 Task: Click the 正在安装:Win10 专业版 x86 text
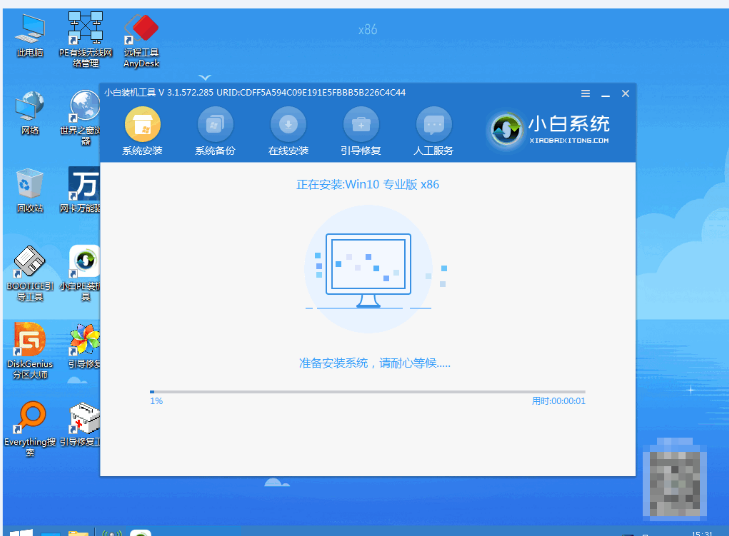[x=368, y=185]
